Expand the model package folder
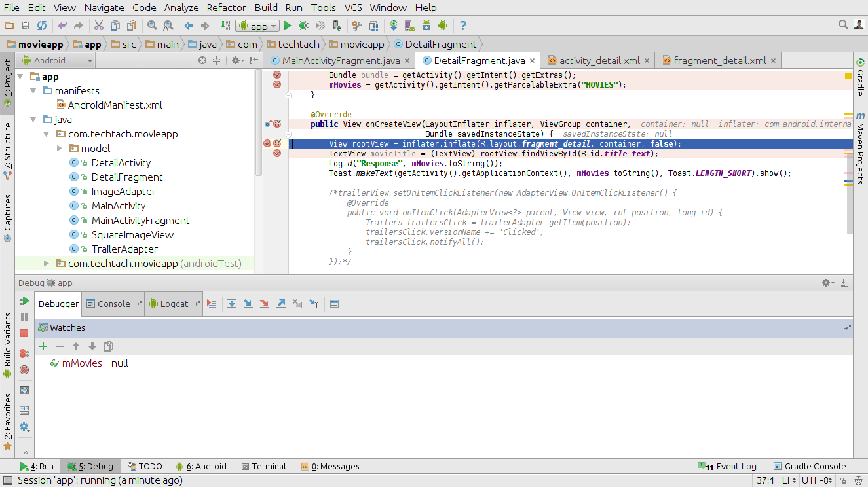868x487 pixels. (60, 149)
